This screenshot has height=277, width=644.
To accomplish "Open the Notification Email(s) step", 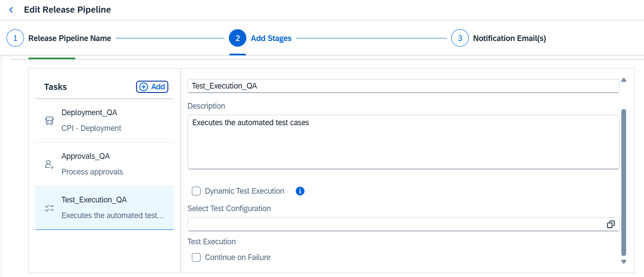I will pyautogui.click(x=509, y=38).
